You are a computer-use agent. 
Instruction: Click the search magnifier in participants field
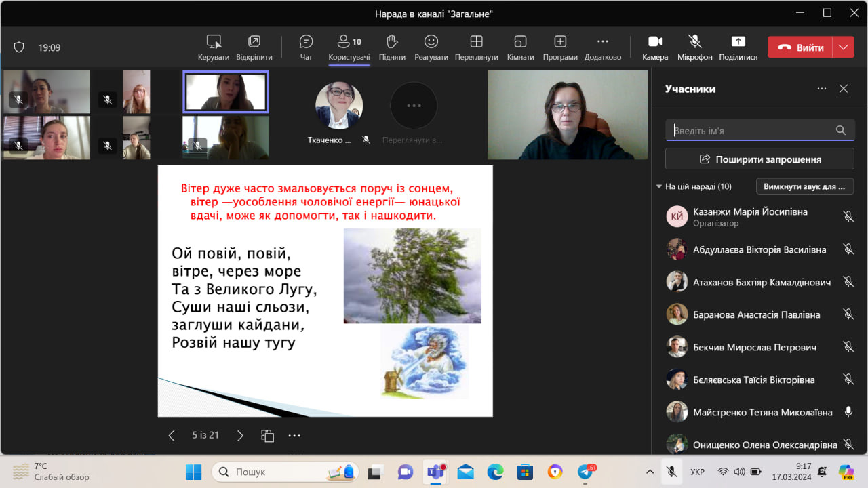click(x=841, y=130)
